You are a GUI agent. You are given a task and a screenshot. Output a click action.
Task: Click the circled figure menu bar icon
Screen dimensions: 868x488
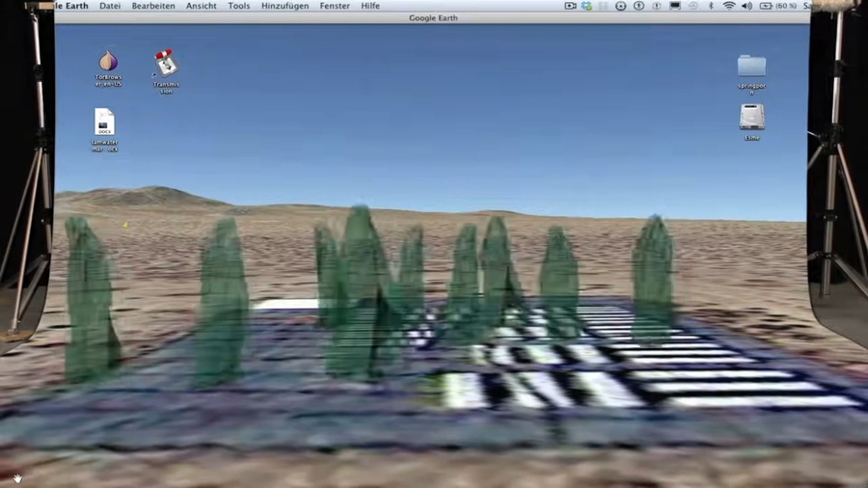click(x=638, y=6)
